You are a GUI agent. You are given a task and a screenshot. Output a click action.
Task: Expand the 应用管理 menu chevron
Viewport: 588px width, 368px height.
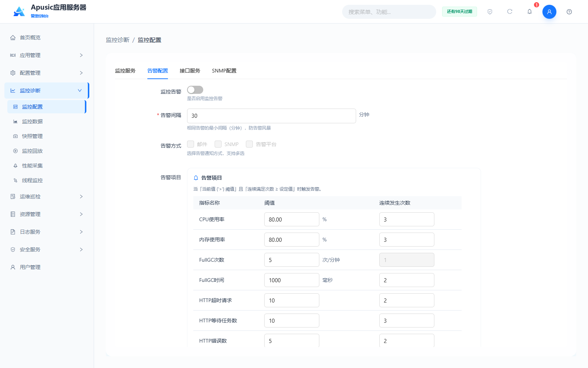[x=81, y=55]
